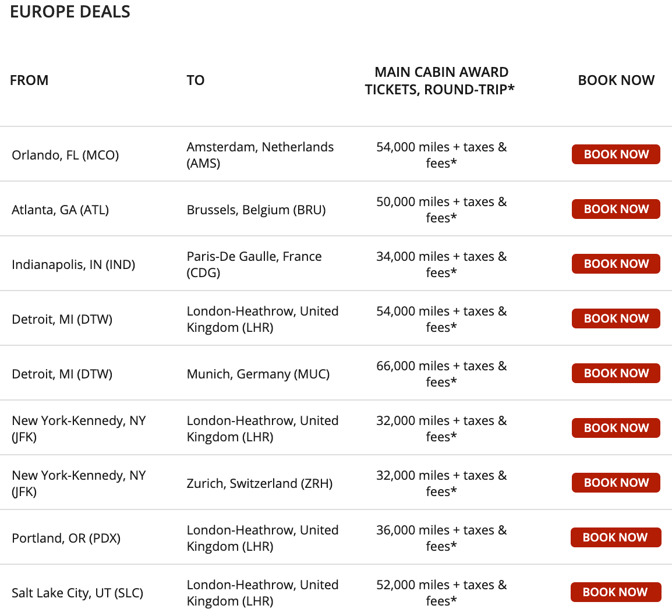Viewport: 672px width, 616px height.
Task: Book the Salt Lake City to London deal
Action: (615, 592)
